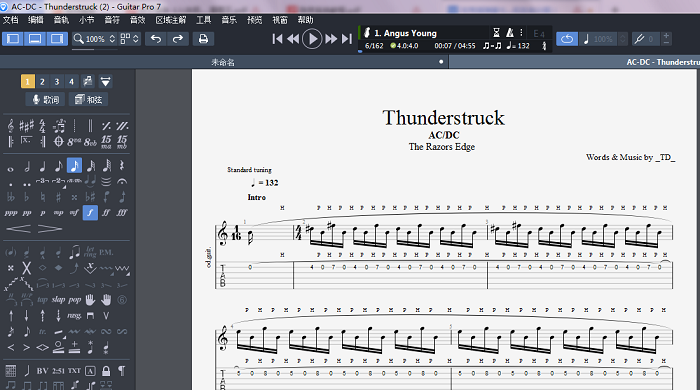Skip to the last bar
The image size is (700, 390).
point(347,39)
